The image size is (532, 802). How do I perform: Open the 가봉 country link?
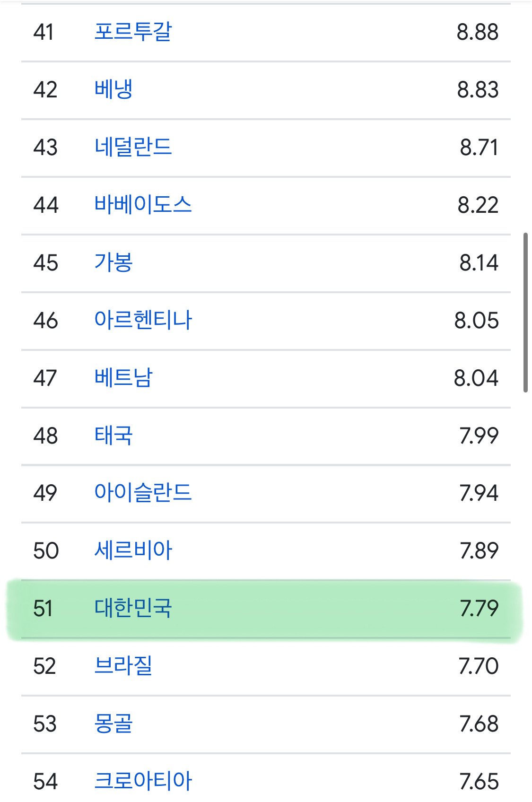[x=113, y=262]
